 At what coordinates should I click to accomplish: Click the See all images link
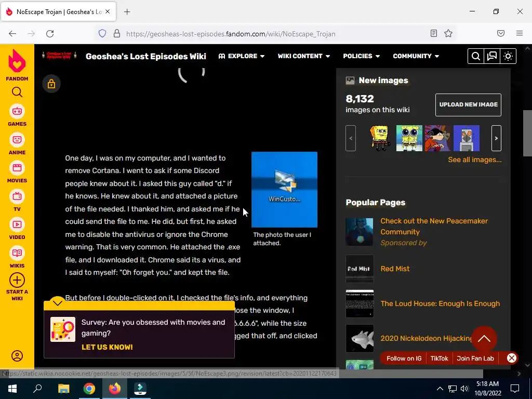click(x=475, y=160)
